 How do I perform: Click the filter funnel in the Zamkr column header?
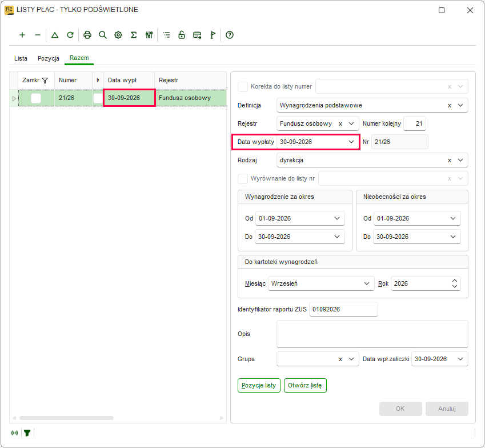click(45, 81)
